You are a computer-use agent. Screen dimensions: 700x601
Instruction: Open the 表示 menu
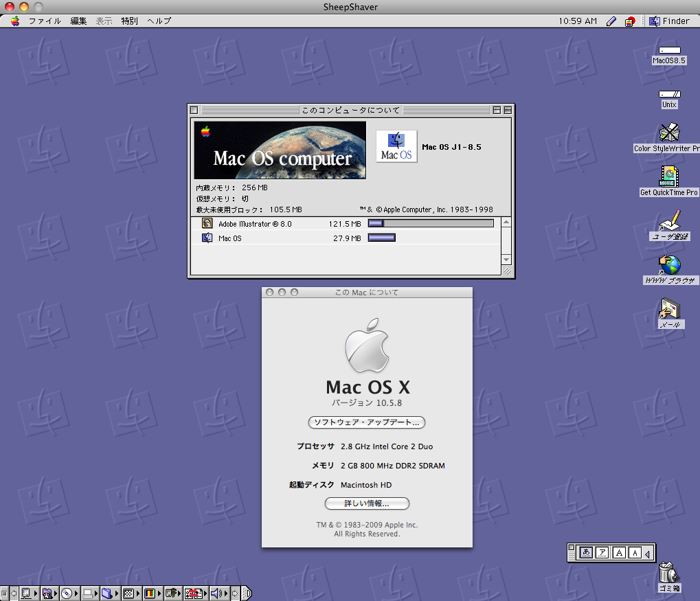(x=104, y=21)
